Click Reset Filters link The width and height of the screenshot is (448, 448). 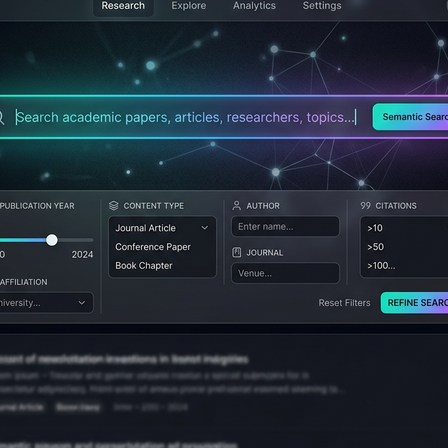point(344,303)
